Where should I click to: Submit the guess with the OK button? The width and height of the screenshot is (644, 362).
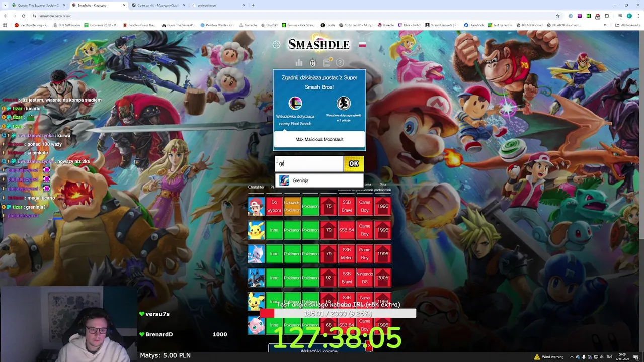pyautogui.click(x=354, y=163)
